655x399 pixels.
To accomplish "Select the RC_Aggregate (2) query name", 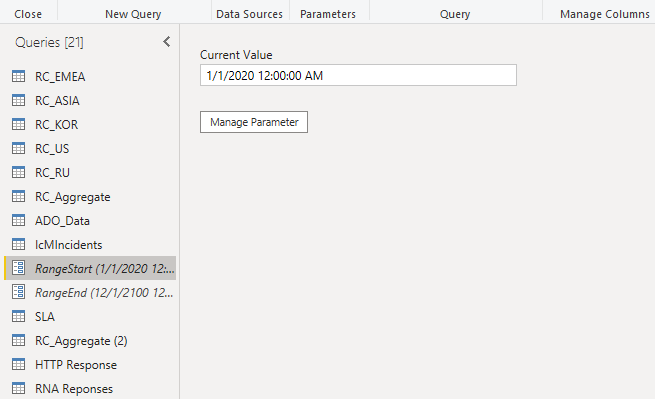I will (81, 341).
